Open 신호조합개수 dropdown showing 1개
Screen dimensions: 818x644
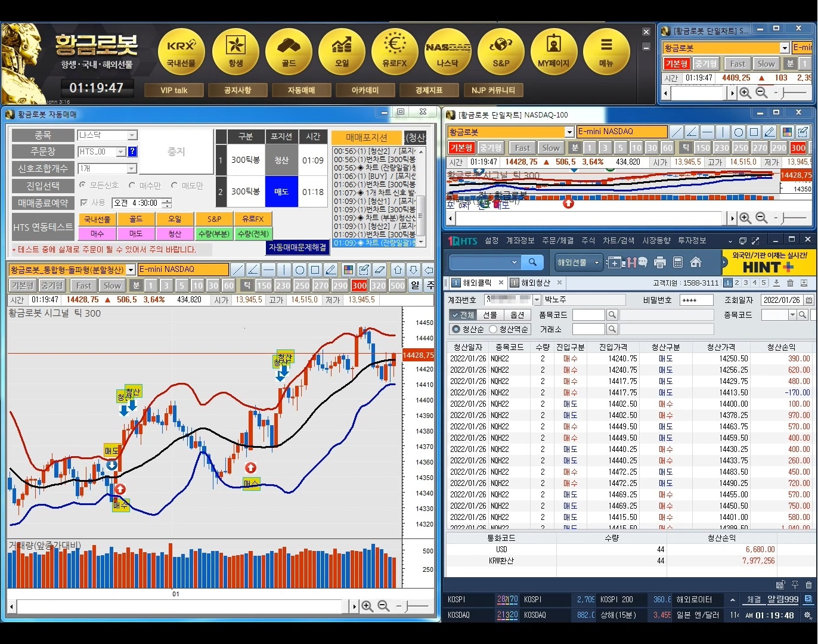pos(132,169)
